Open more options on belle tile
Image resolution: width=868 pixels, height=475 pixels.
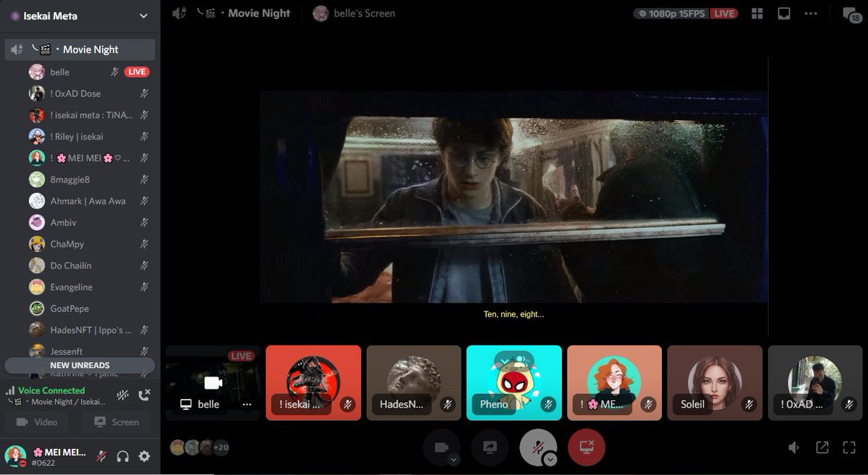[247, 404]
